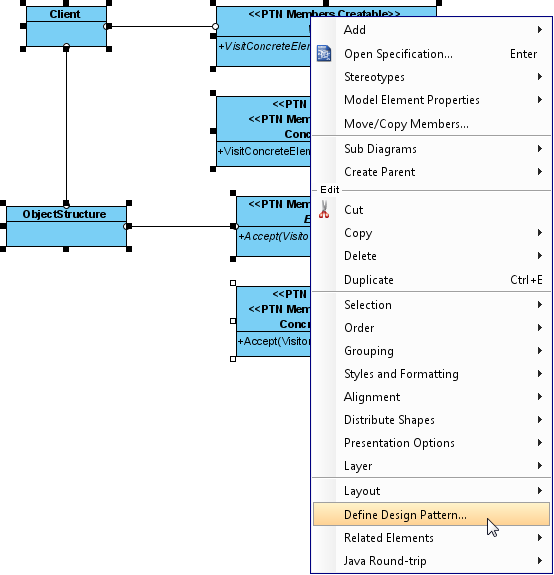Click the +VisitConcreteElement italic operation text

tap(264, 46)
